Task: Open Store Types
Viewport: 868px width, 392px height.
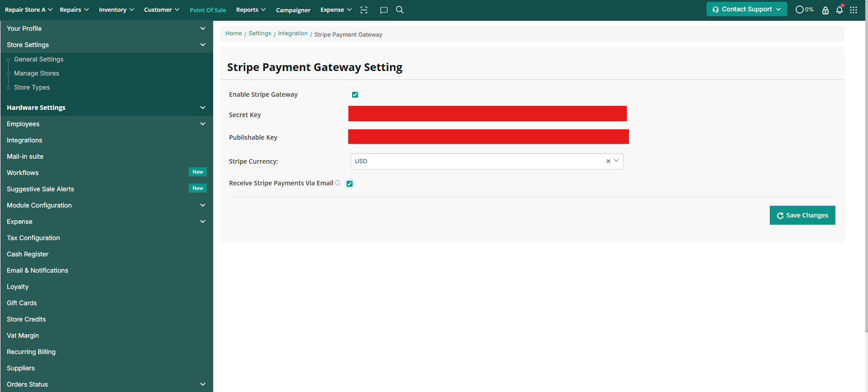Action: [x=32, y=87]
